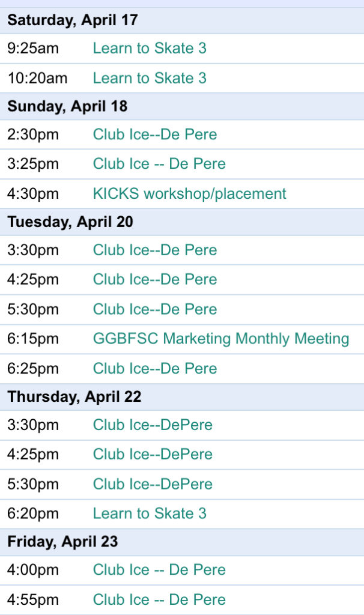Open the 9:25am Learn to Skate 3 event
364x615 pixels.
[150, 48]
